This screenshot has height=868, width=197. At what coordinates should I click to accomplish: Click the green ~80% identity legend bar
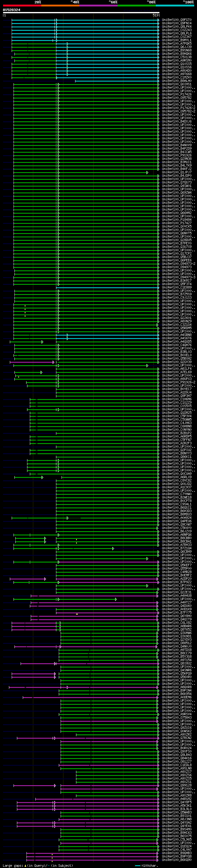(x=137, y=6)
